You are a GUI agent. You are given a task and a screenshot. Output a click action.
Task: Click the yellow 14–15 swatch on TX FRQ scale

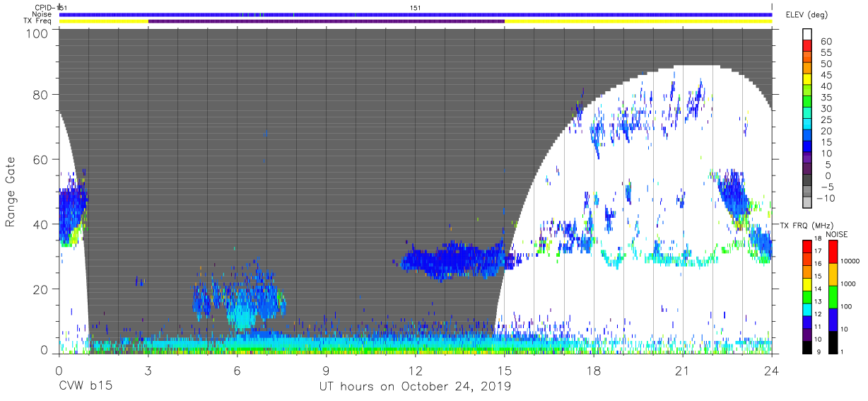(x=807, y=284)
